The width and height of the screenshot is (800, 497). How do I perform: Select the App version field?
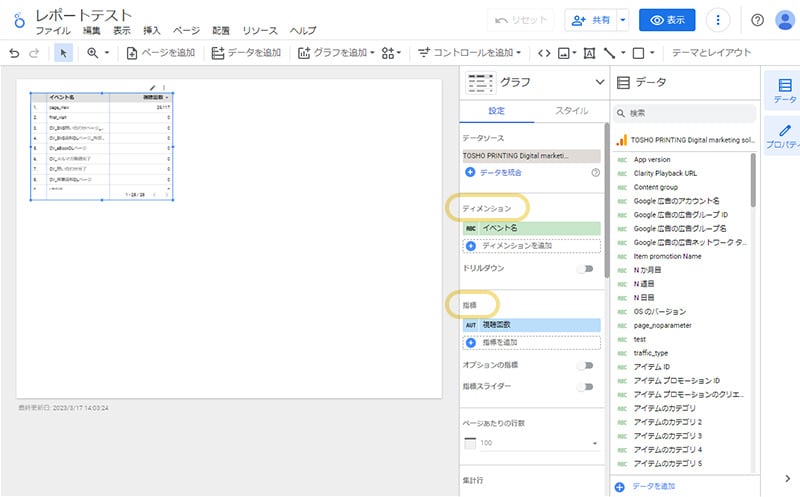tap(652, 160)
